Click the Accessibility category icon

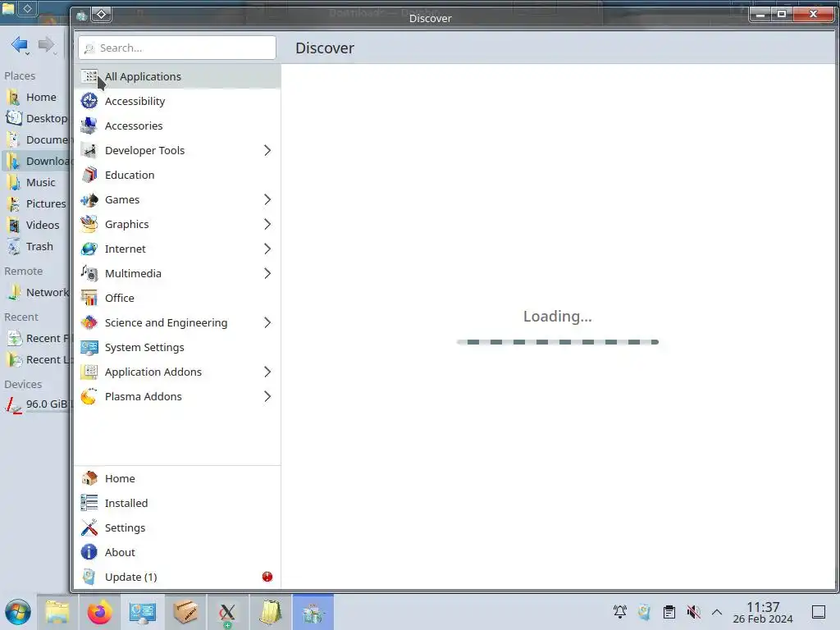point(89,101)
